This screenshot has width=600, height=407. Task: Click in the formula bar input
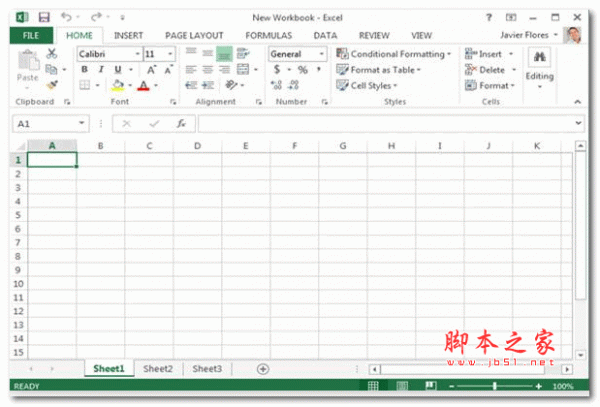point(385,124)
